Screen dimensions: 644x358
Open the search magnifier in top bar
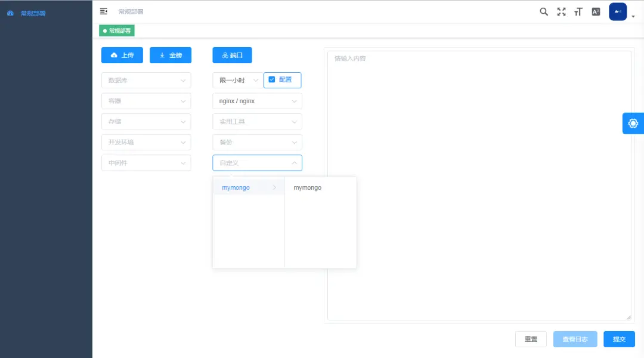point(544,11)
